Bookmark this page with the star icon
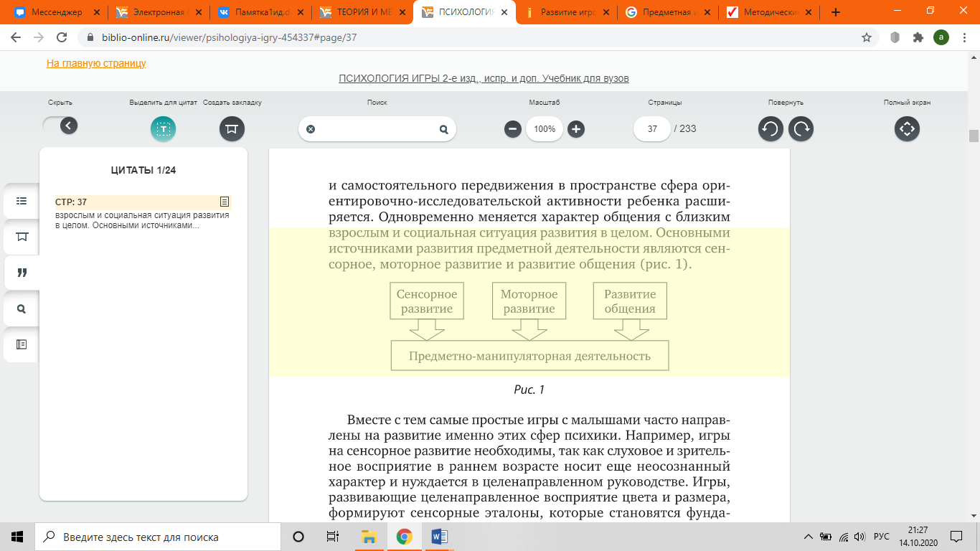The width and height of the screenshot is (980, 551). pos(867,37)
